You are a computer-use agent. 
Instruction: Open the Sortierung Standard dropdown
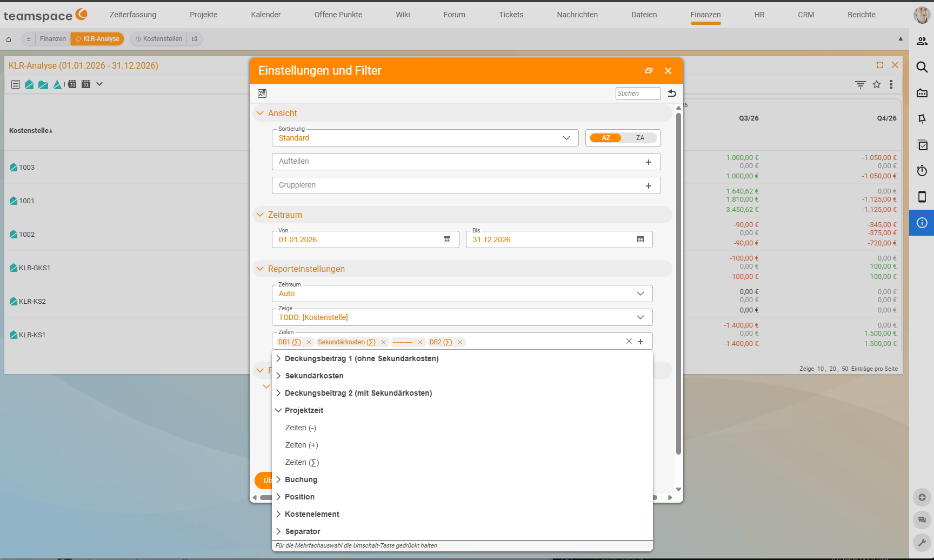pyautogui.click(x=425, y=138)
